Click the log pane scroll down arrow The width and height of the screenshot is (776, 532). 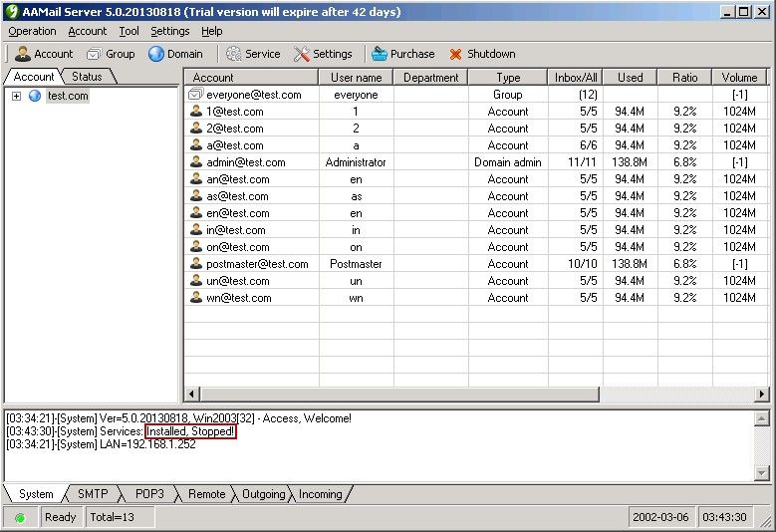761,473
